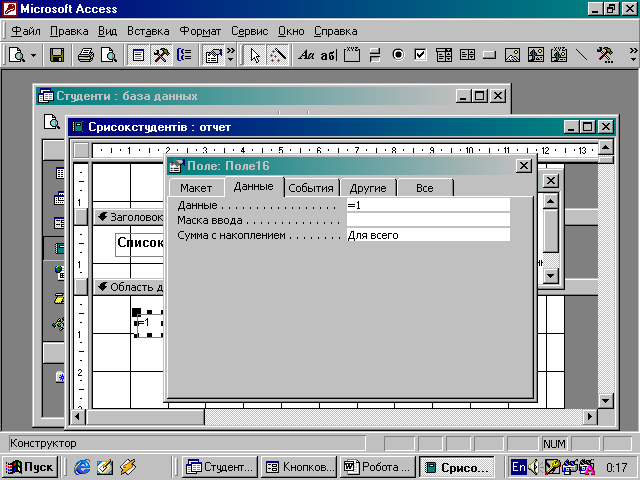Click the Маска ввода property field

point(428,220)
